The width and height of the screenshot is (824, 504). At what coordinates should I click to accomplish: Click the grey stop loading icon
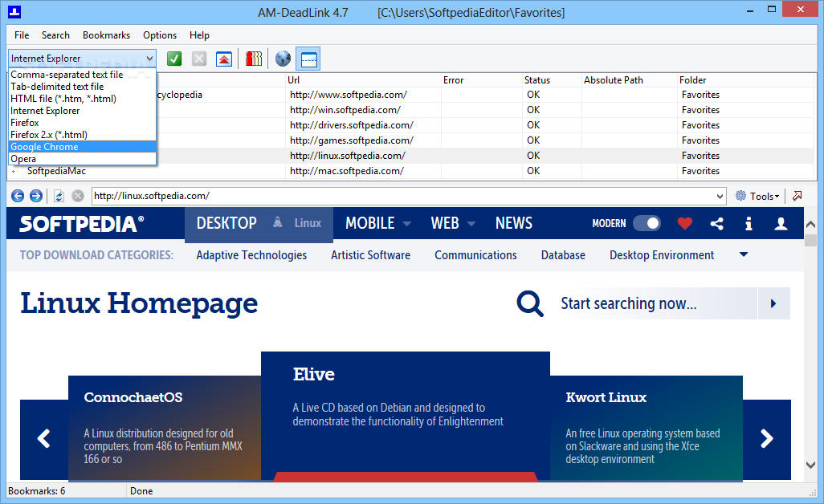78,196
